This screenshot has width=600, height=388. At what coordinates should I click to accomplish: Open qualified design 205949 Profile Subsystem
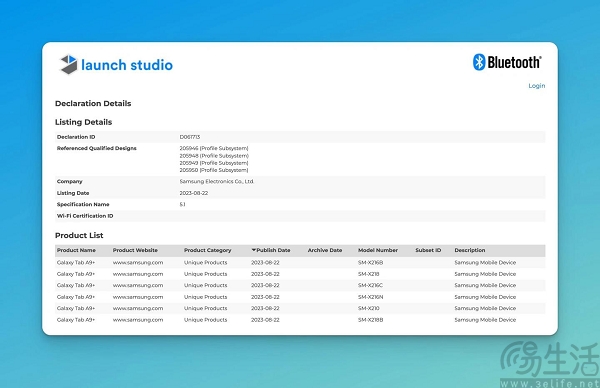click(x=214, y=163)
